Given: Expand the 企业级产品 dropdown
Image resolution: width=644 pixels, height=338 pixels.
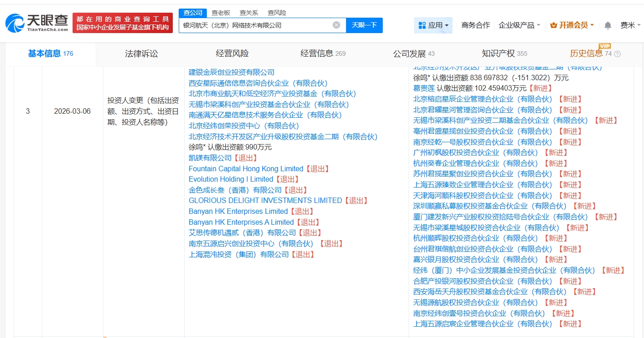Looking at the screenshot, I should point(519,25).
